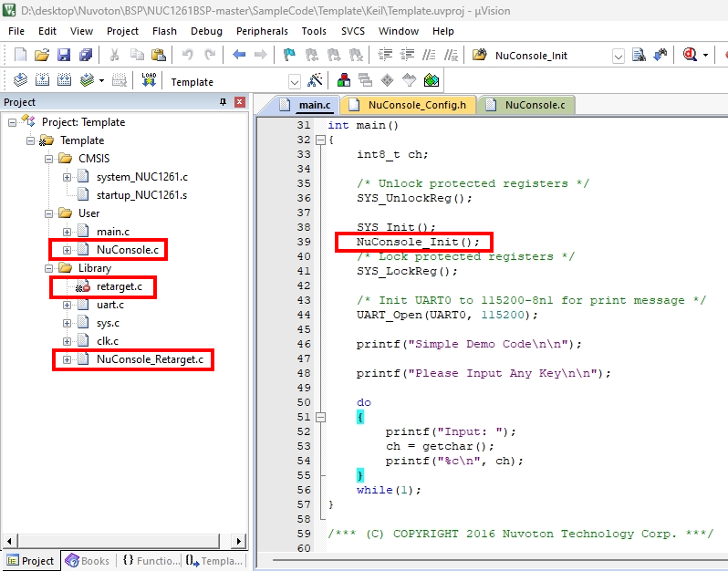The width and height of the screenshot is (728, 571).
Task: Download to flash with the LOAD icon
Action: [x=149, y=80]
